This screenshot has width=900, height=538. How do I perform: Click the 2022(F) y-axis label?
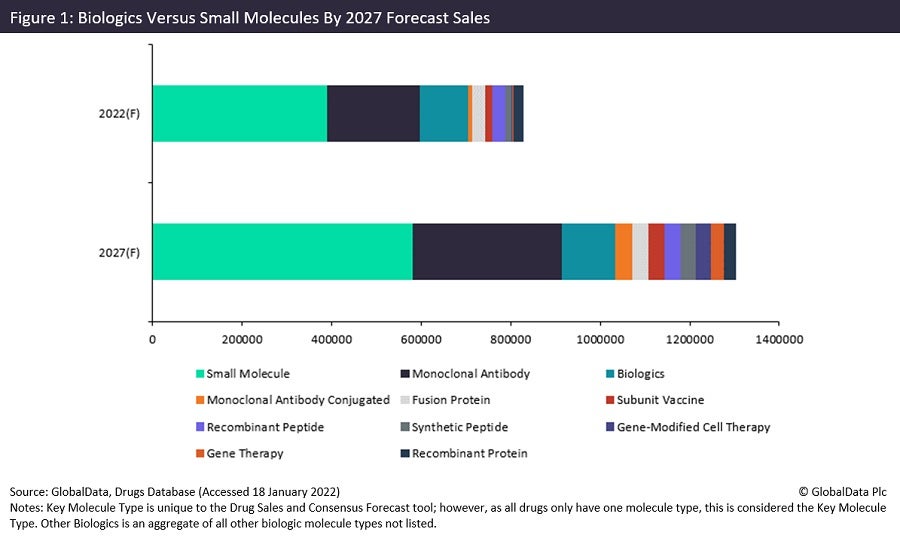tap(119, 113)
